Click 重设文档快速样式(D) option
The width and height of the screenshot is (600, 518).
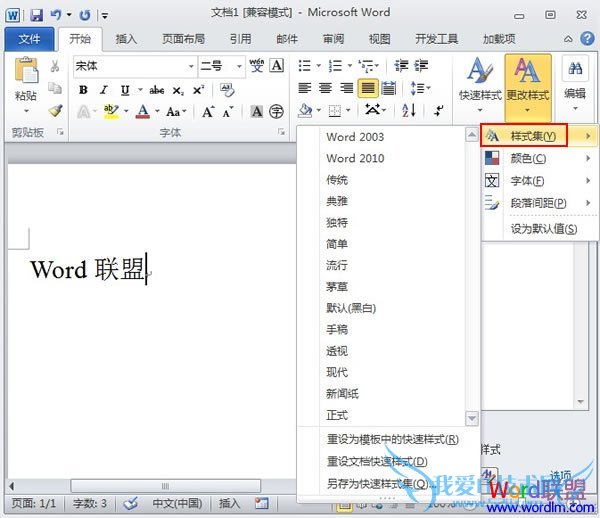point(377,461)
